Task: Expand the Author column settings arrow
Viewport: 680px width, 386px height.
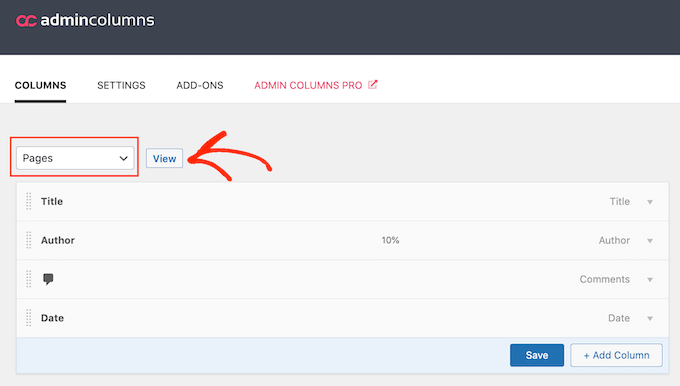Action: click(650, 241)
